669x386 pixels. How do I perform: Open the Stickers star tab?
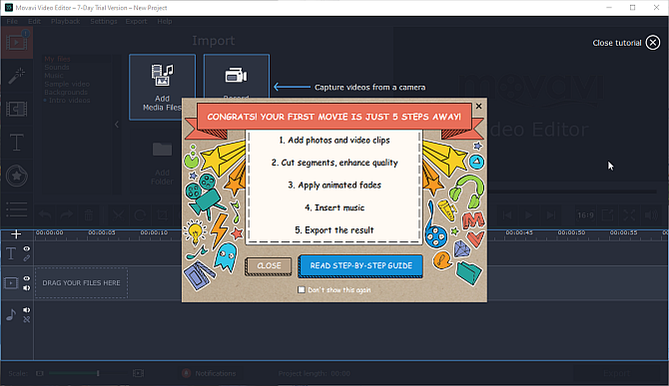coord(17,176)
